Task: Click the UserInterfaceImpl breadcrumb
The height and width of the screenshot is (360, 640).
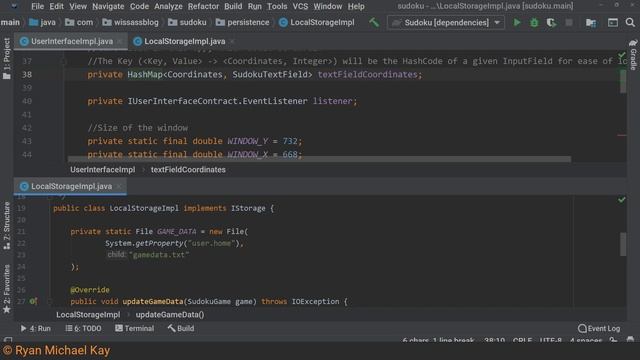Action: (x=102, y=170)
